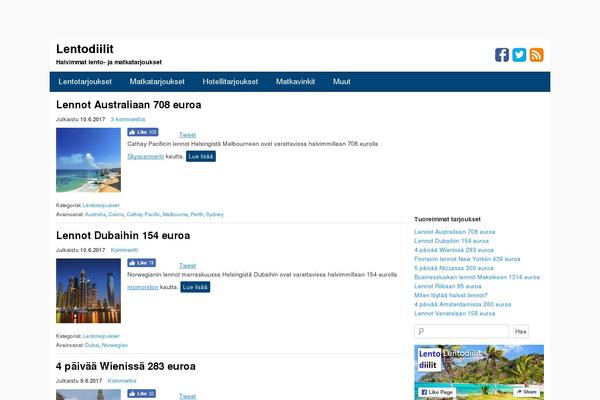600x400 pixels.
Task: Select the Perth tag
Action: click(197, 214)
